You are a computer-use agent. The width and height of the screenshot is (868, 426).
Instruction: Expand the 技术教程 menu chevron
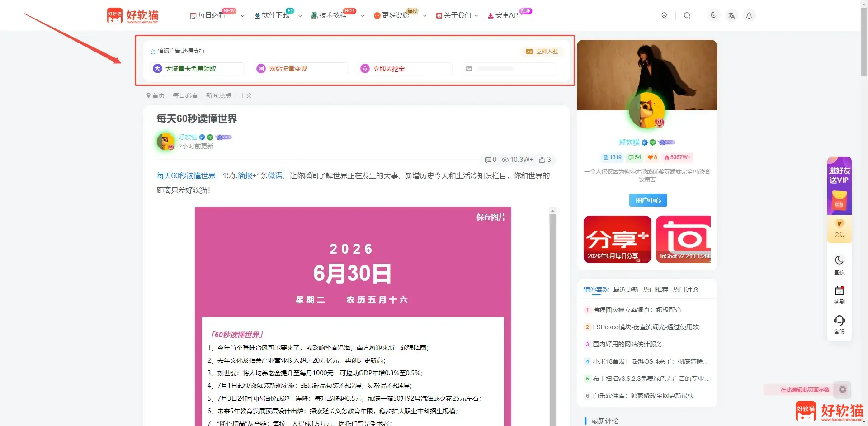pos(363,16)
